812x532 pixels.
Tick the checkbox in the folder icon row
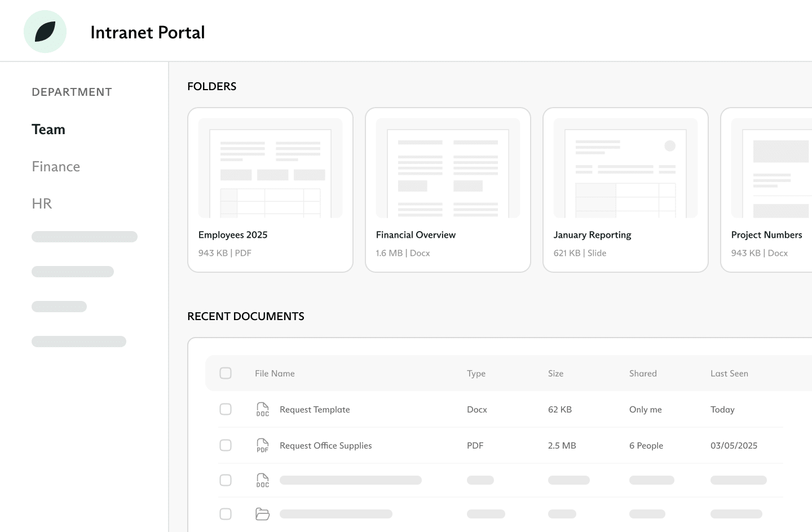point(226,514)
